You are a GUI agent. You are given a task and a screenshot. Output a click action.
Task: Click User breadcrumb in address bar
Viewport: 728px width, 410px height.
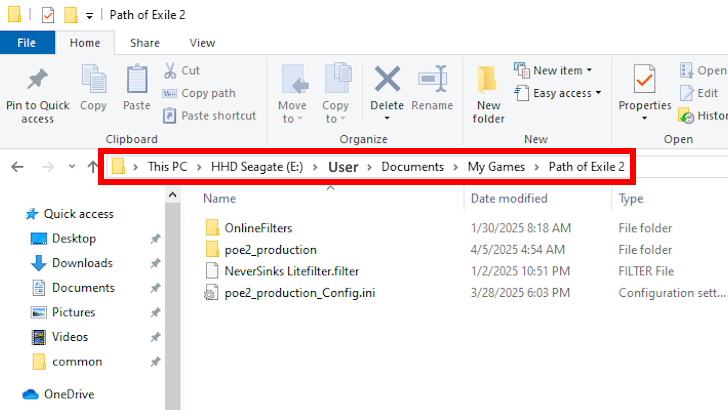click(343, 167)
